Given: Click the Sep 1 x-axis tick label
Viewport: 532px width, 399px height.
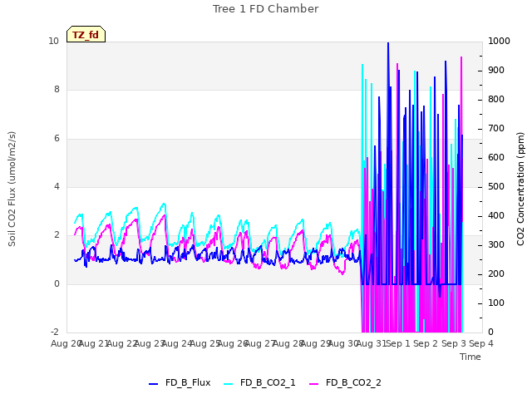Looking at the screenshot, I should (398, 343).
